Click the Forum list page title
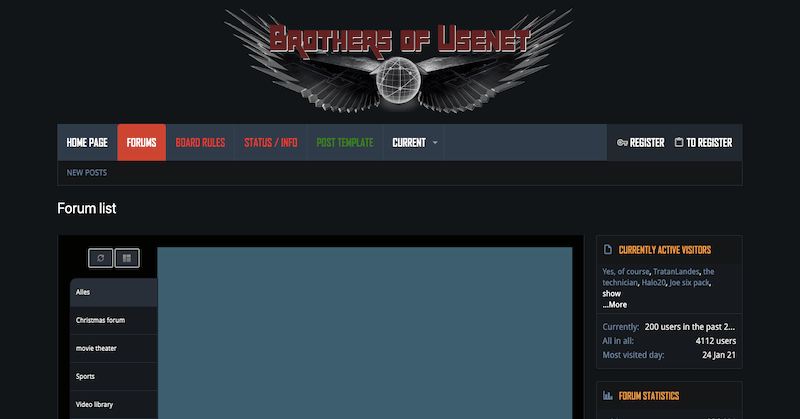The image size is (800, 419). tap(87, 208)
